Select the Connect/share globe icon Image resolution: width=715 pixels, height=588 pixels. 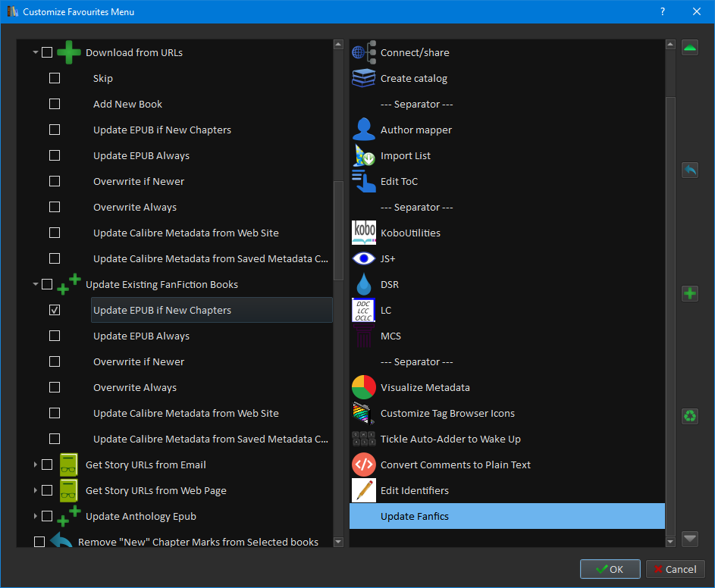(364, 52)
